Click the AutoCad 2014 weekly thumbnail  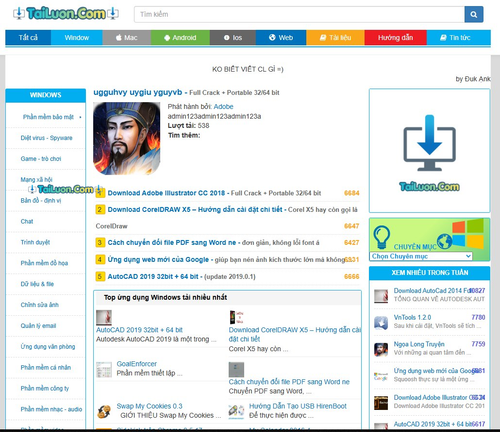pos(381,296)
